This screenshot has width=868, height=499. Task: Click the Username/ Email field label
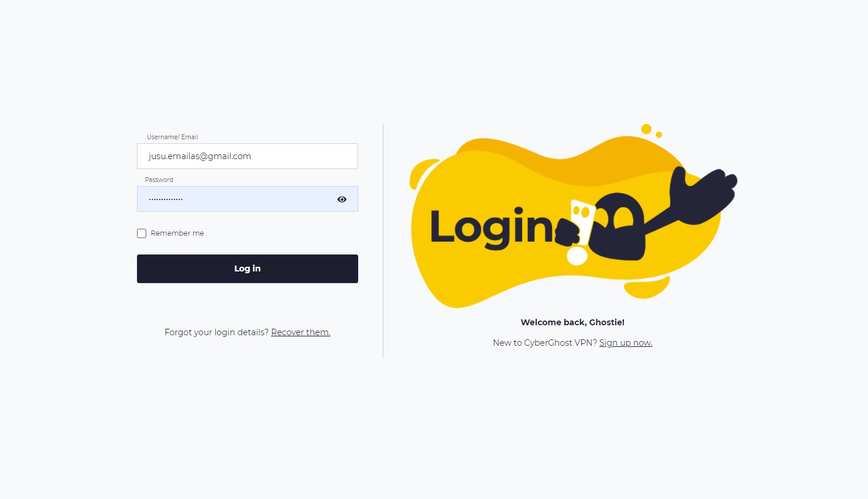click(x=173, y=137)
